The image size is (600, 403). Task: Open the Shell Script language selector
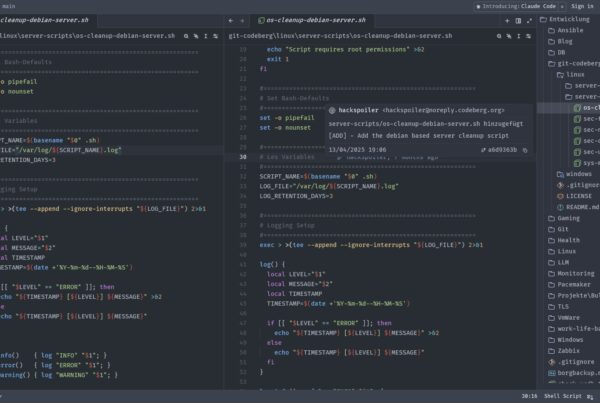click(562, 396)
